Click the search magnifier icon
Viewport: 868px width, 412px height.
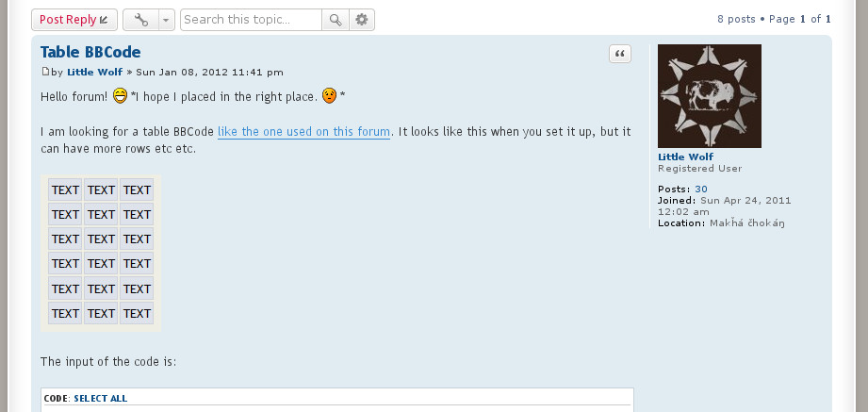click(x=336, y=20)
